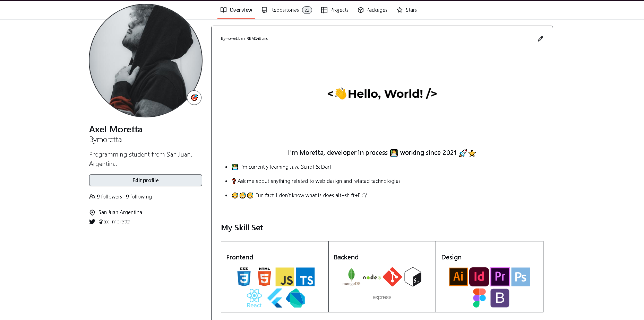Click the Axel Moretta name heading
The height and width of the screenshot is (320, 644).
point(116,129)
